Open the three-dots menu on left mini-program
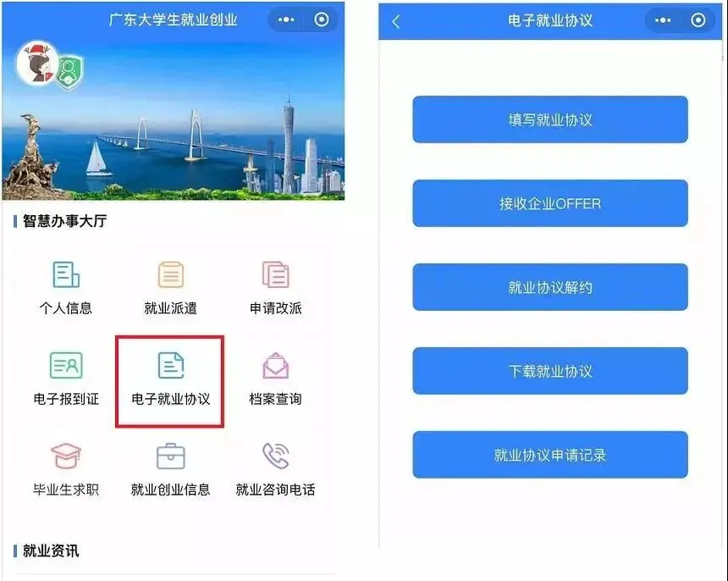Image resolution: width=728 pixels, height=581 pixels. point(286,19)
